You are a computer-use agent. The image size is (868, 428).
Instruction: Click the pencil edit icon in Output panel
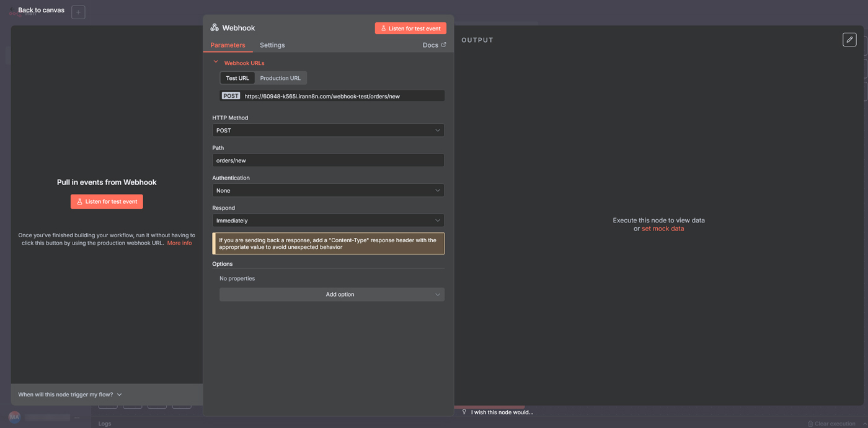coord(849,40)
